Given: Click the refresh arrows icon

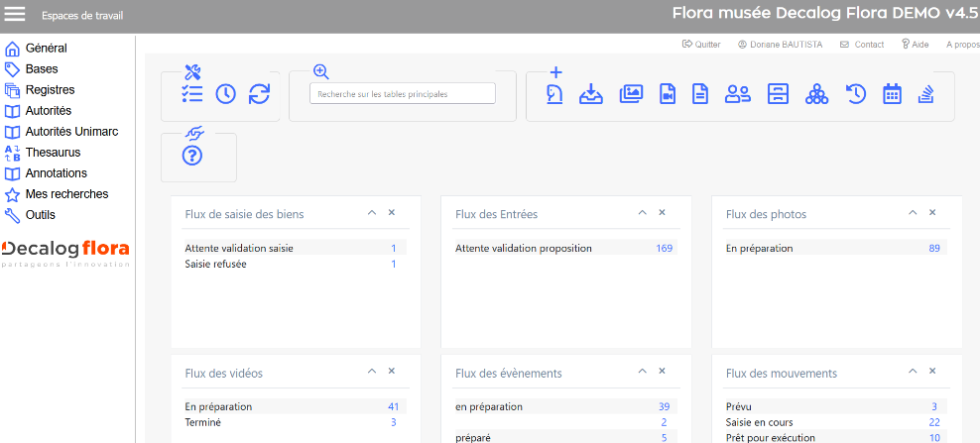Looking at the screenshot, I should click(259, 94).
